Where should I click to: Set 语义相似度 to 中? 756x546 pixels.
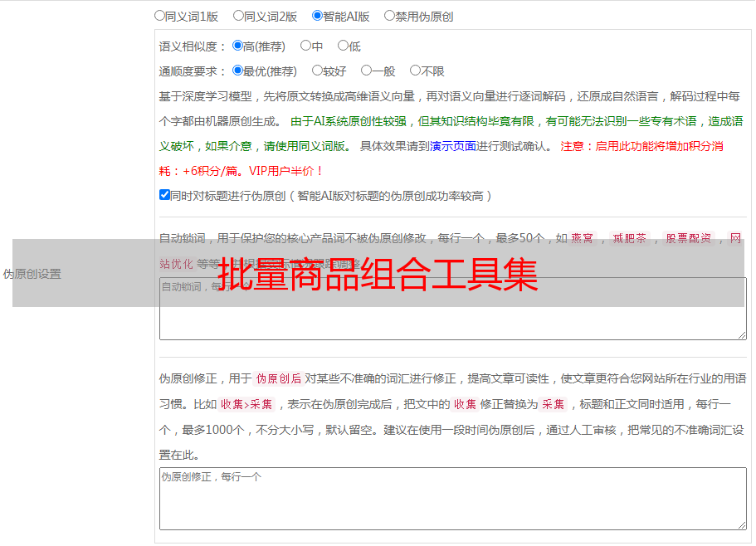(x=305, y=46)
